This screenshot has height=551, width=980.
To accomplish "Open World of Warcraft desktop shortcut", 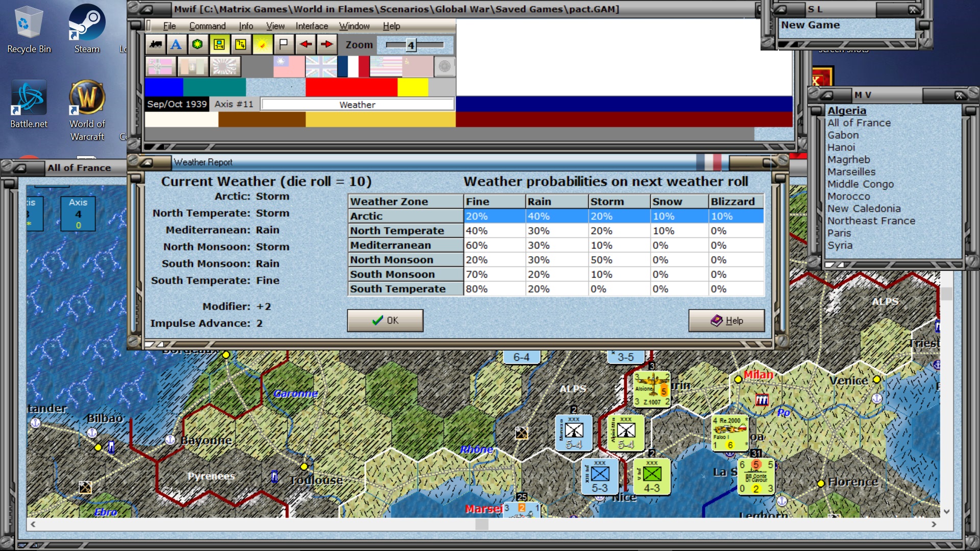I will tap(87, 111).
